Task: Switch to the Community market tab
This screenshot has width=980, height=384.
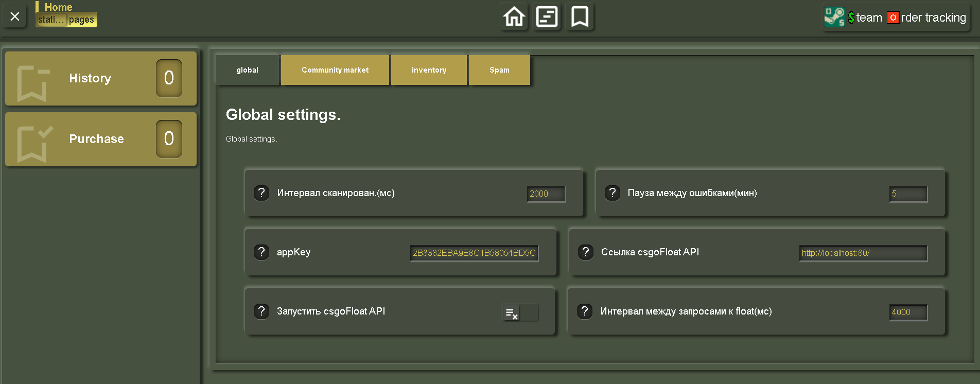Action: pyautogui.click(x=335, y=70)
